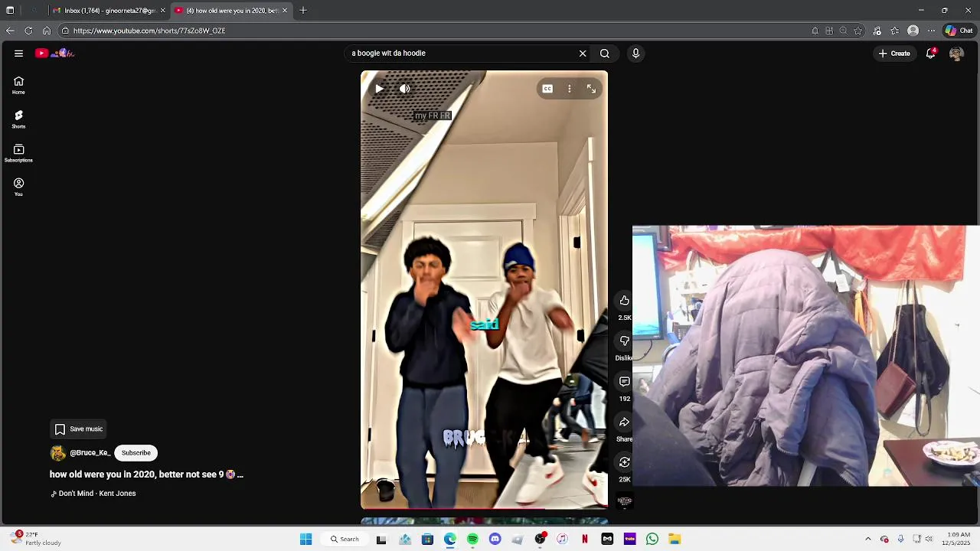The image size is (980, 551).
Task: Expand the Short title description
Action: coord(146,474)
